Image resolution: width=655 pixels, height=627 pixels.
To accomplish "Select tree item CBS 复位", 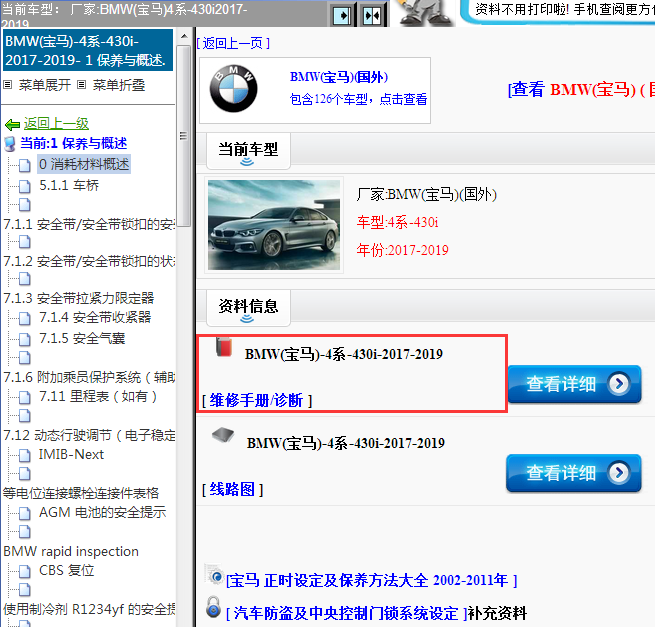I will point(66,570).
